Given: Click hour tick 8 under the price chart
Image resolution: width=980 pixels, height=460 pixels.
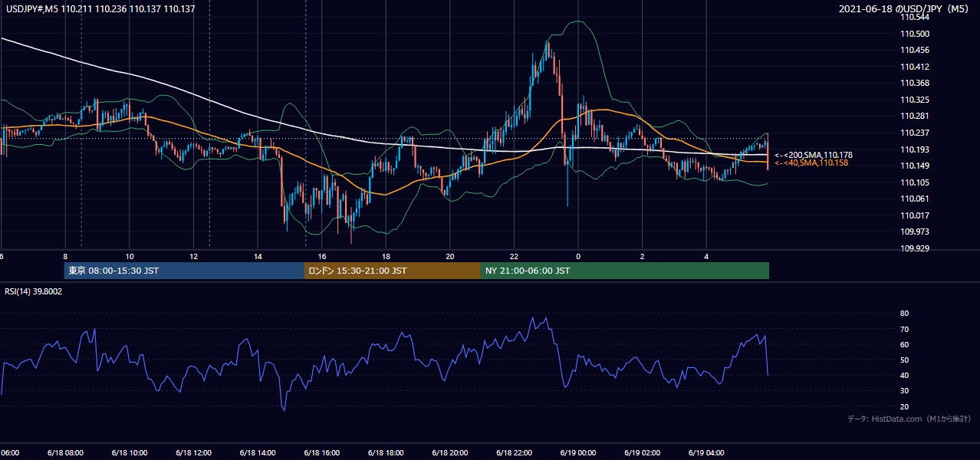Looking at the screenshot, I should (x=65, y=256).
